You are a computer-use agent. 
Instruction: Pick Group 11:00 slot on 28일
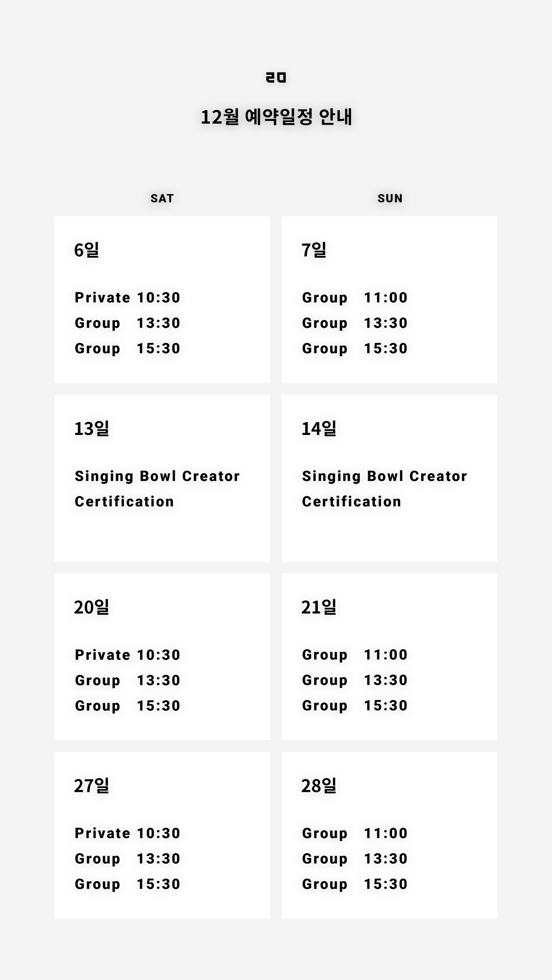tap(354, 833)
